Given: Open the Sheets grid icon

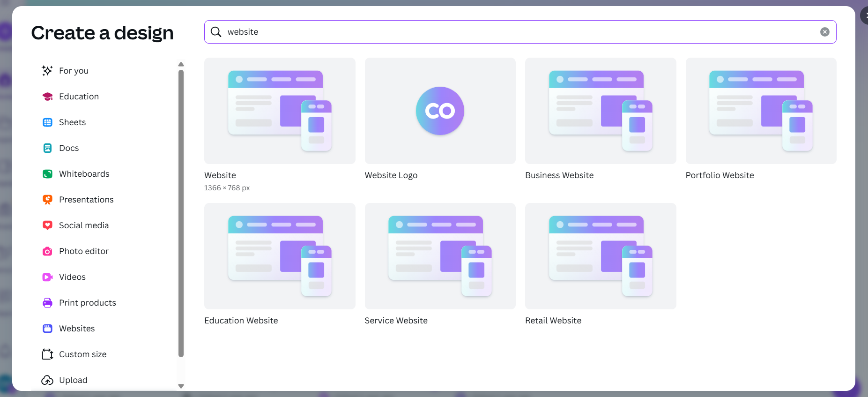Looking at the screenshot, I should coord(47,122).
